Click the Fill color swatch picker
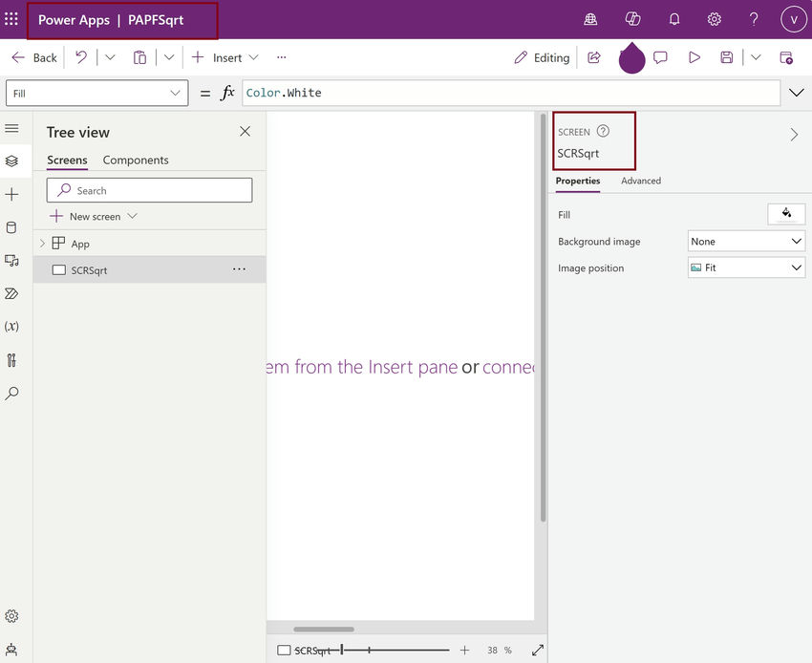This screenshot has height=663, width=812. click(x=786, y=214)
